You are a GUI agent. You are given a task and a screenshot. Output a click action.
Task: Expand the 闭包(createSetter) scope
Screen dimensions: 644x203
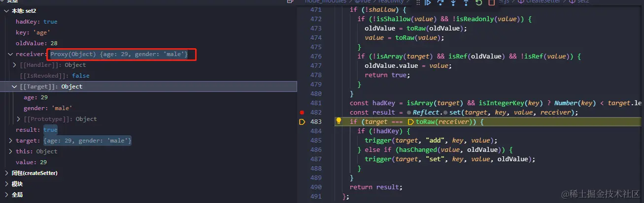(x=7, y=173)
